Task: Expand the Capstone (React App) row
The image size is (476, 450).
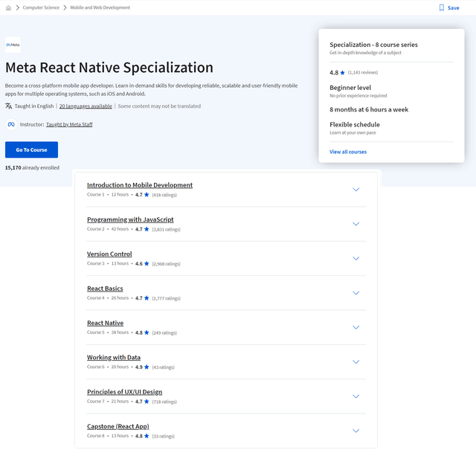Action: click(x=356, y=431)
